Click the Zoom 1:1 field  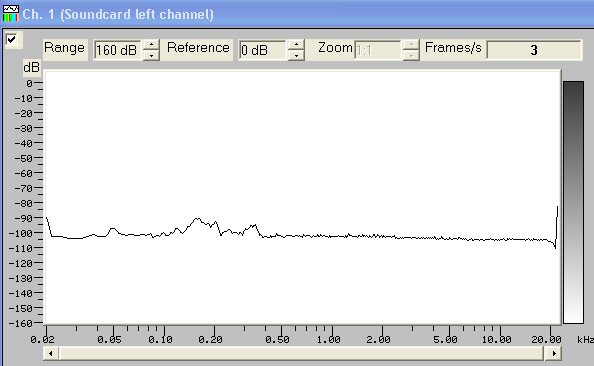[x=378, y=50]
